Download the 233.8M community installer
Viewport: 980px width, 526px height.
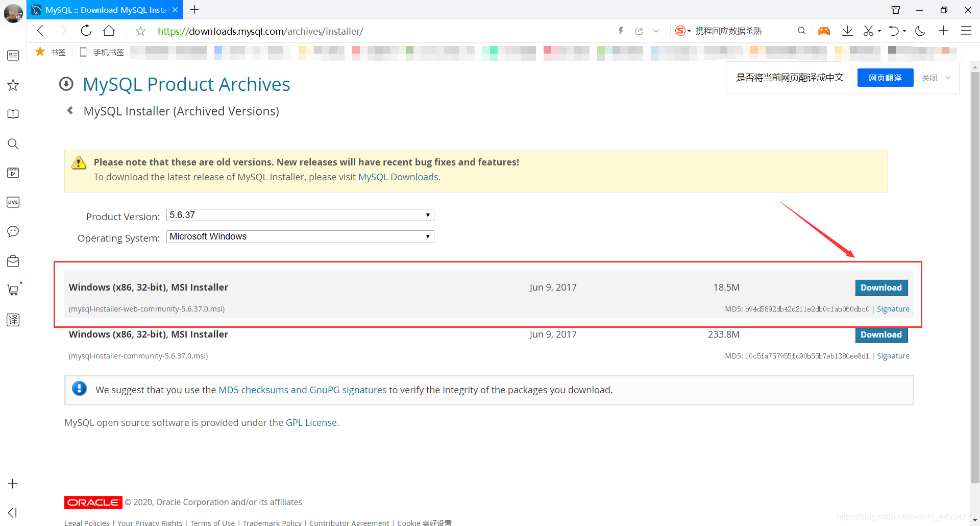point(881,334)
